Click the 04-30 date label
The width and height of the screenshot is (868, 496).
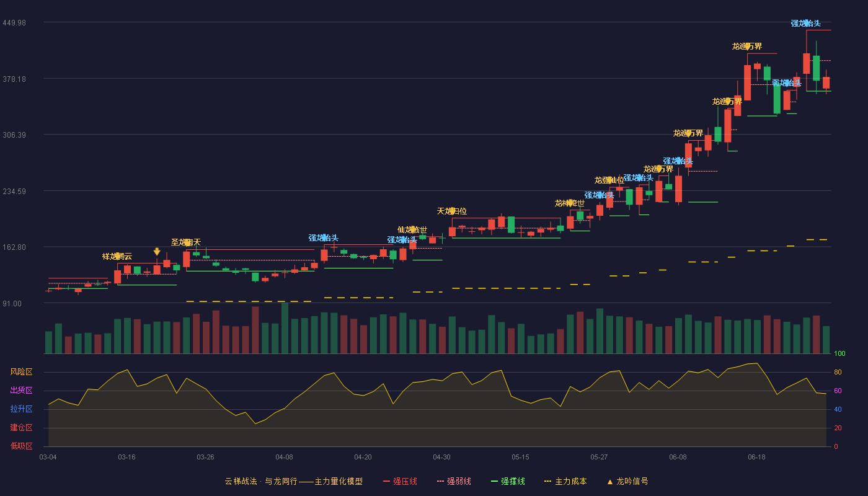tap(441, 457)
